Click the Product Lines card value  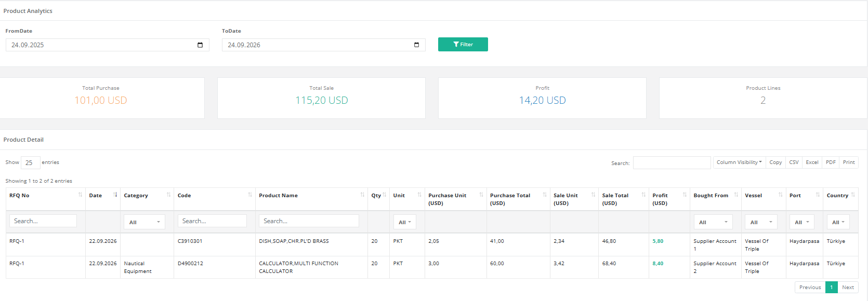(x=763, y=100)
